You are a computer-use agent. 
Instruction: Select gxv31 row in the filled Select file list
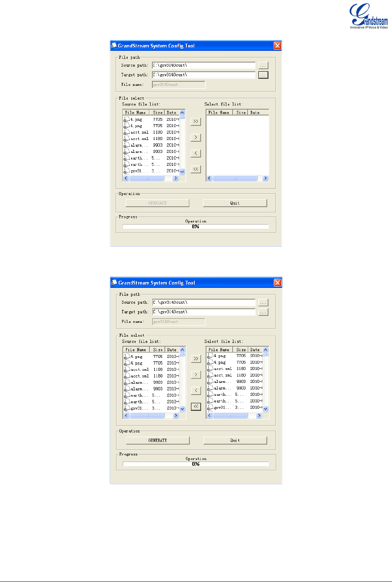pyautogui.click(x=235, y=407)
